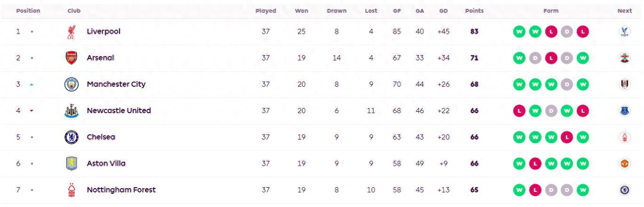
Task: Click Chelsea's only loss form circle
Action: [567, 137]
